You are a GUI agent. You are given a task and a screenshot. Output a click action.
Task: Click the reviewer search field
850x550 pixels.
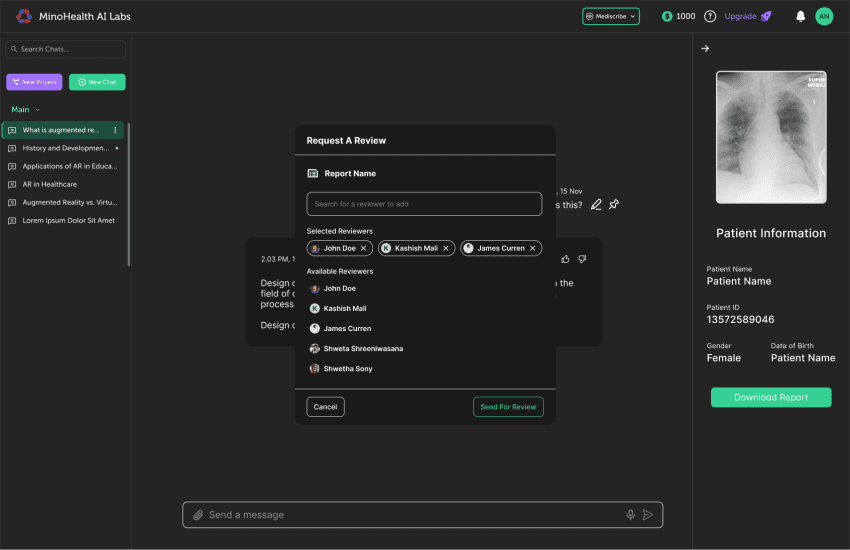424,204
